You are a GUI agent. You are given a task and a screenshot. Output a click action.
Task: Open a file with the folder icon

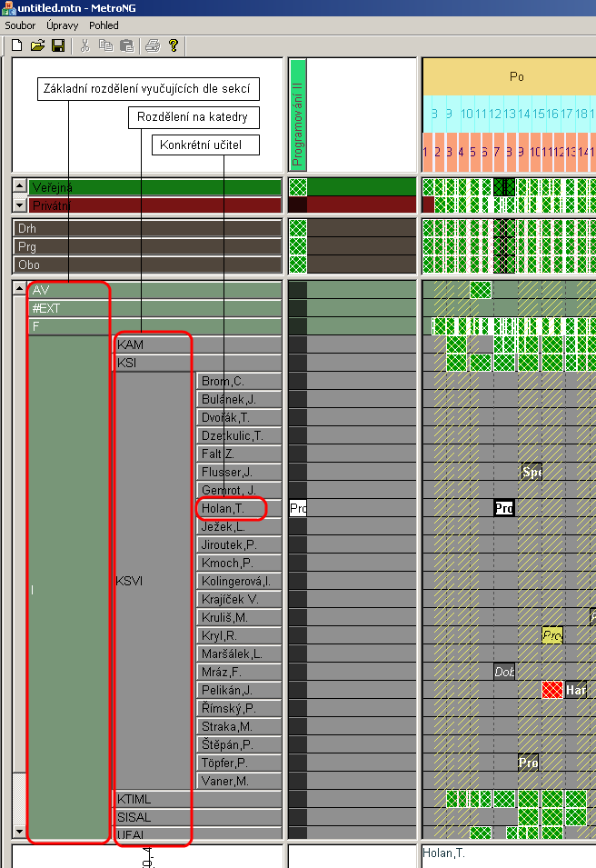pyautogui.click(x=37, y=45)
